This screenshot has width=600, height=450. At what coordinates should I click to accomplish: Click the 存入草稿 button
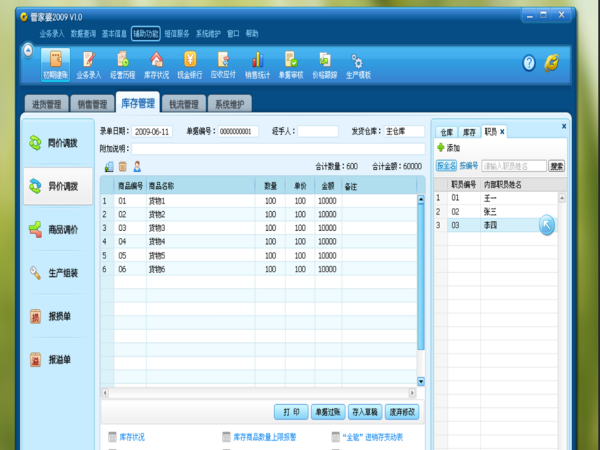click(x=364, y=411)
